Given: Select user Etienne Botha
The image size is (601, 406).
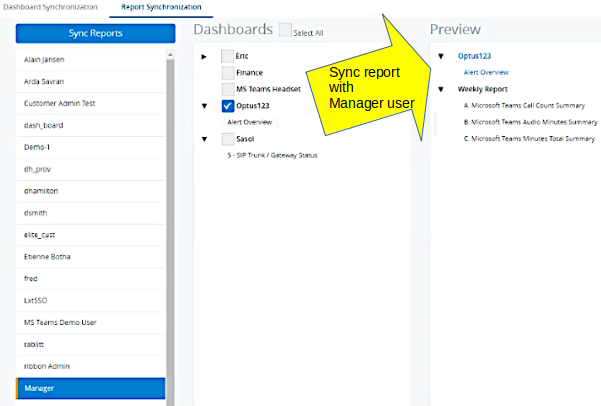Looking at the screenshot, I should 91,256.
